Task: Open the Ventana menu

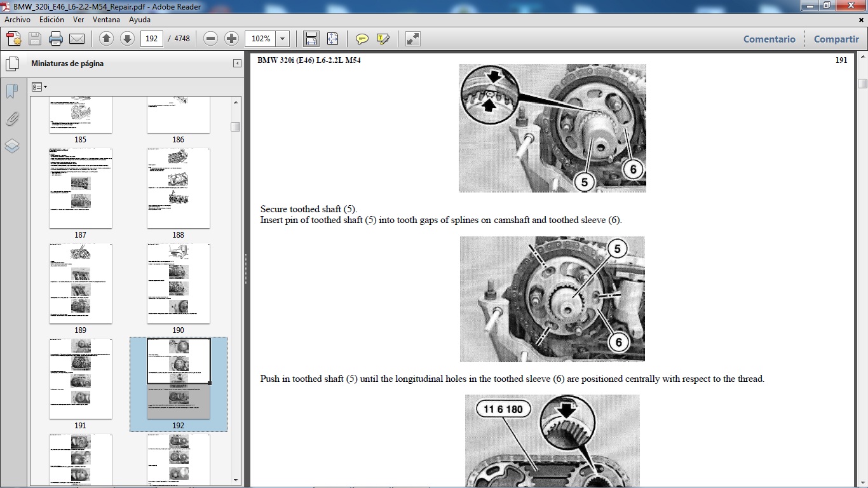Action: click(x=106, y=20)
